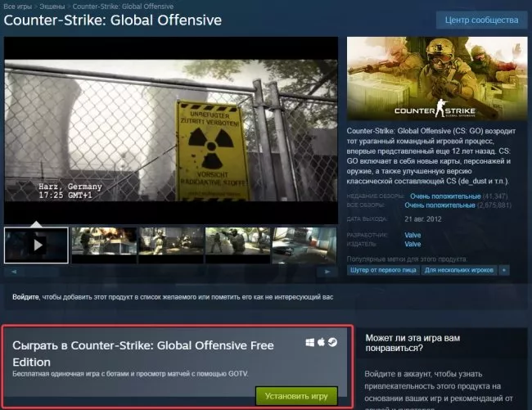Play the trailer video thumbnail

click(36, 245)
